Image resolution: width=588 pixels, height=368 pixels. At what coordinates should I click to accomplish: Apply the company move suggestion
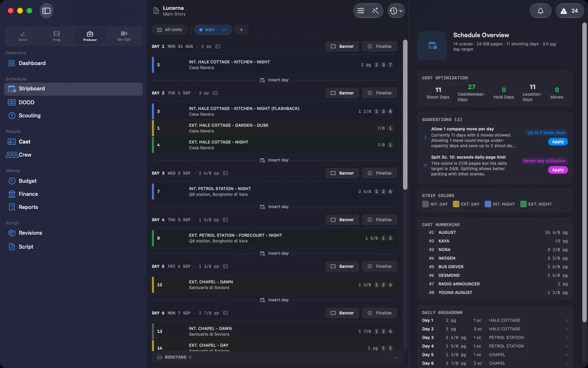(558, 142)
